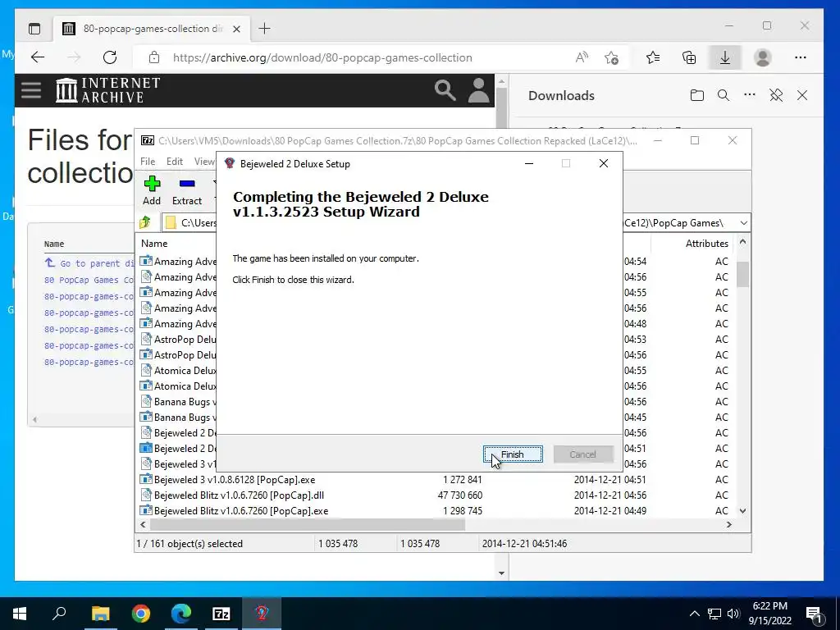This screenshot has width=840, height=630.
Task: Toggle the Edge Downloads button
Action: [725, 57]
